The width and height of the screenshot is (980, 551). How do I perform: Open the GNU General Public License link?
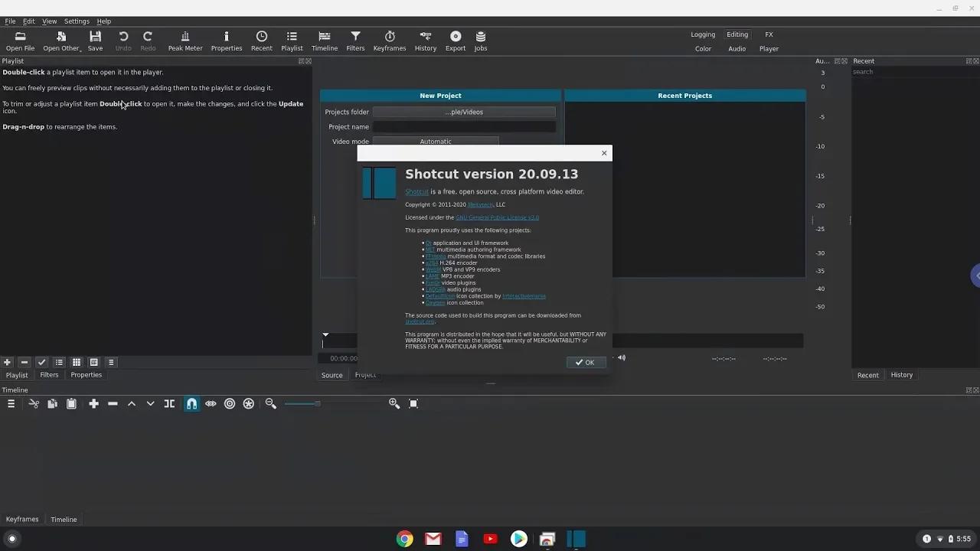(x=497, y=217)
